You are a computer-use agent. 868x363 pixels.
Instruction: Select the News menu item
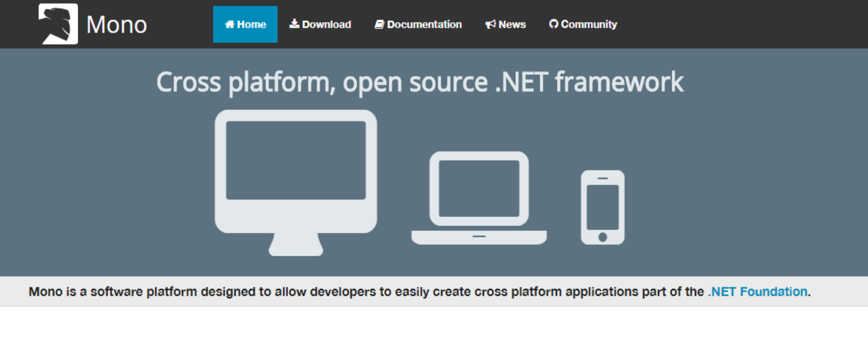[505, 24]
